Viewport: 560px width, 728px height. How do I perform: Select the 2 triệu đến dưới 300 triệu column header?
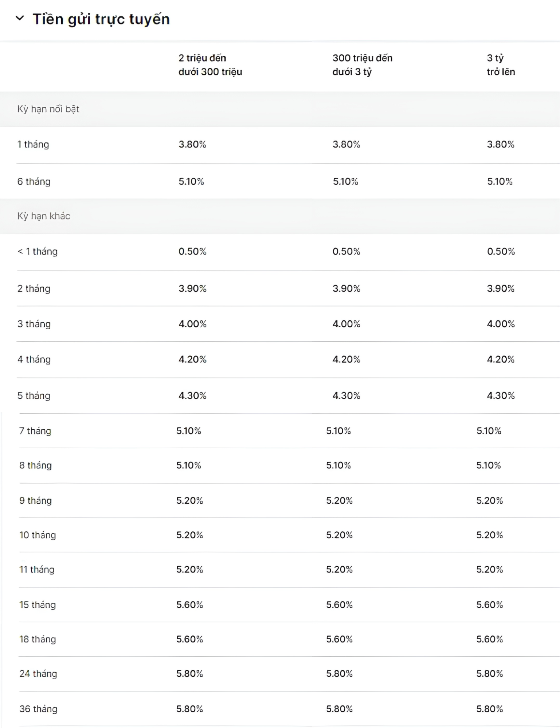pyautogui.click(x=210, y=65)
